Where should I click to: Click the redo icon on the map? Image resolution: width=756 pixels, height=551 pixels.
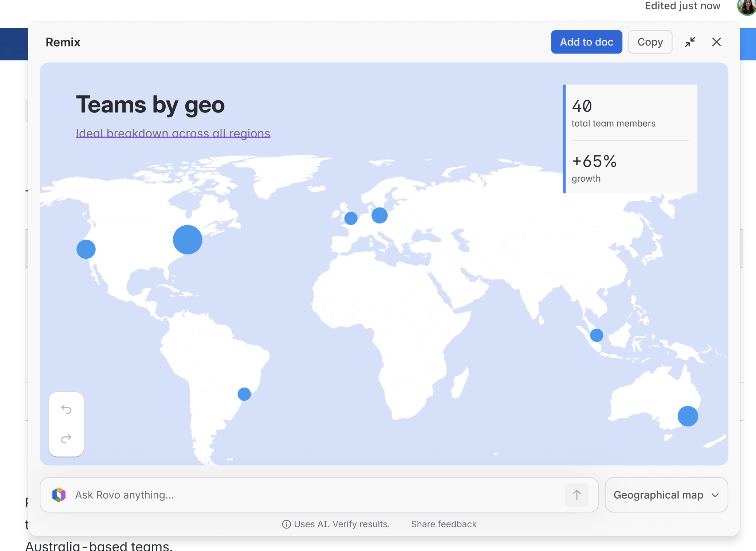[66, 439]
